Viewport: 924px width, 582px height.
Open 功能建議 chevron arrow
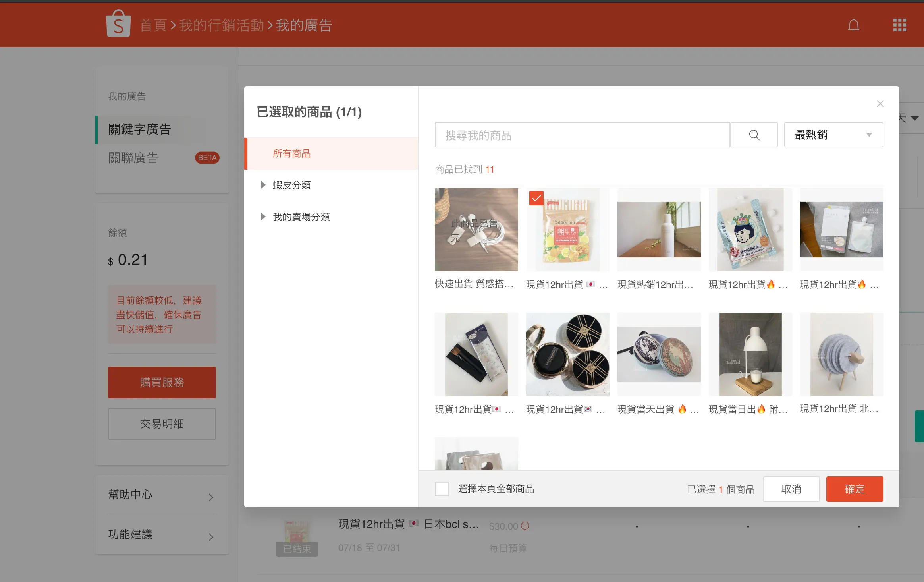(211, 537)
